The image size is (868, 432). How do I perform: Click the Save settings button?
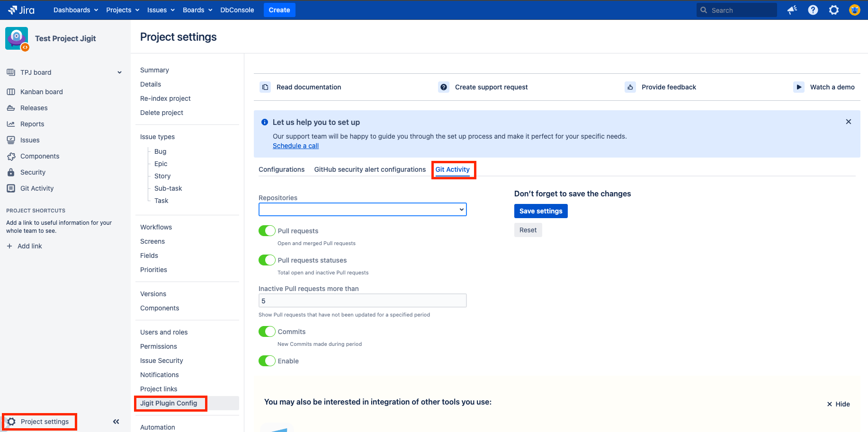[x=541, y=211]
